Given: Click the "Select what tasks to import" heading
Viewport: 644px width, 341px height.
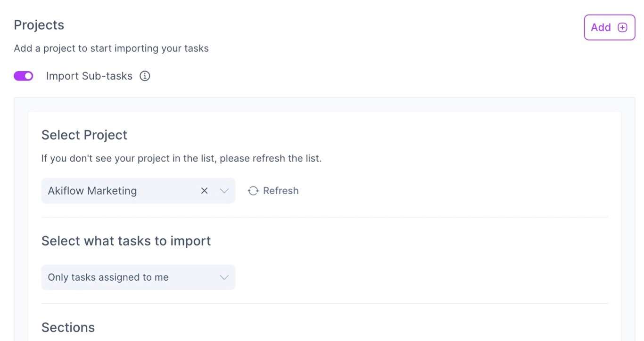Looking at the screenshot, I should click(x=126, y=241).
